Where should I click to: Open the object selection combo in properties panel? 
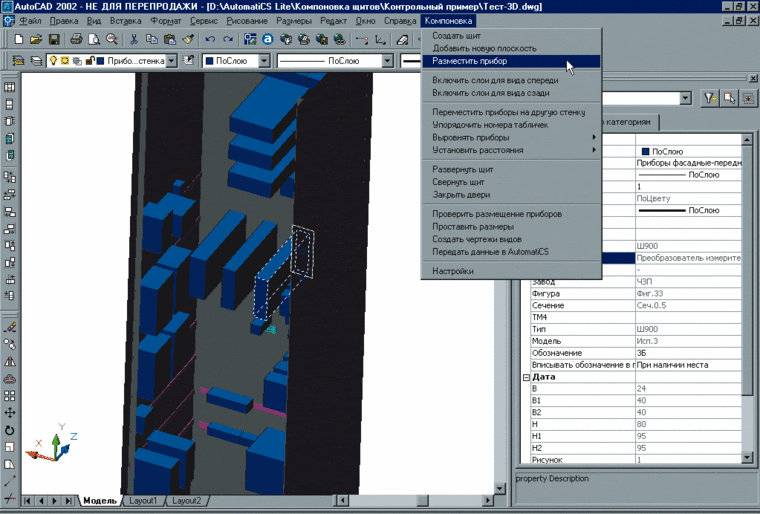685,98
